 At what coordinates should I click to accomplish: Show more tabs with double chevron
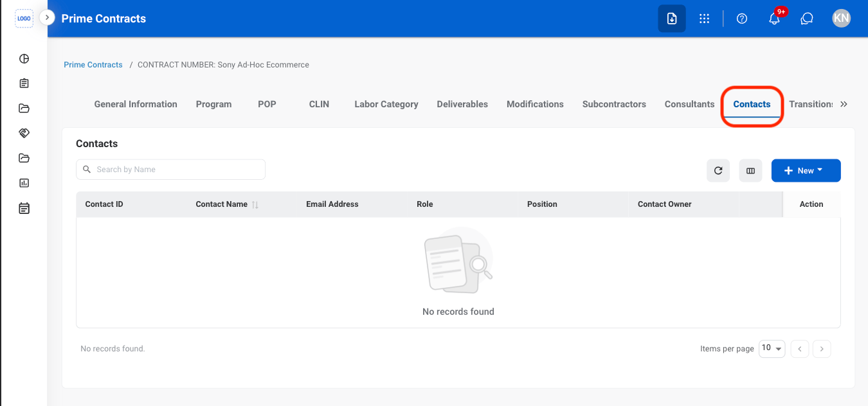click(844, 104)
